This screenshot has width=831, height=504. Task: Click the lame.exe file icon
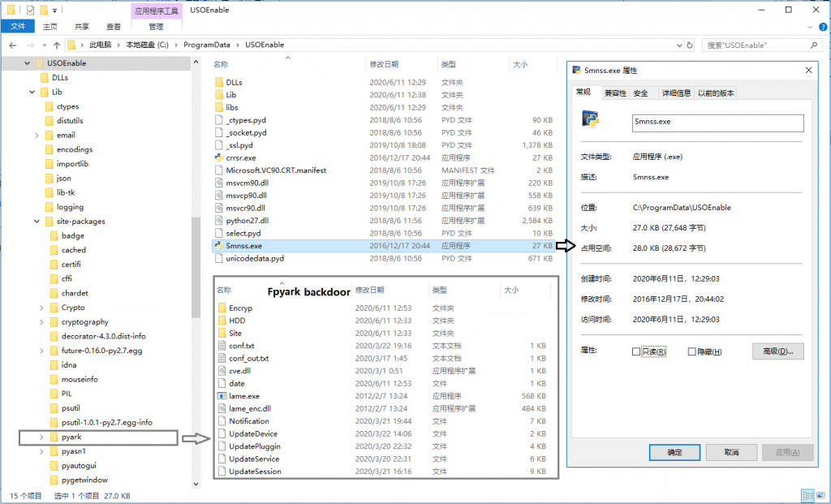[222, 396]
